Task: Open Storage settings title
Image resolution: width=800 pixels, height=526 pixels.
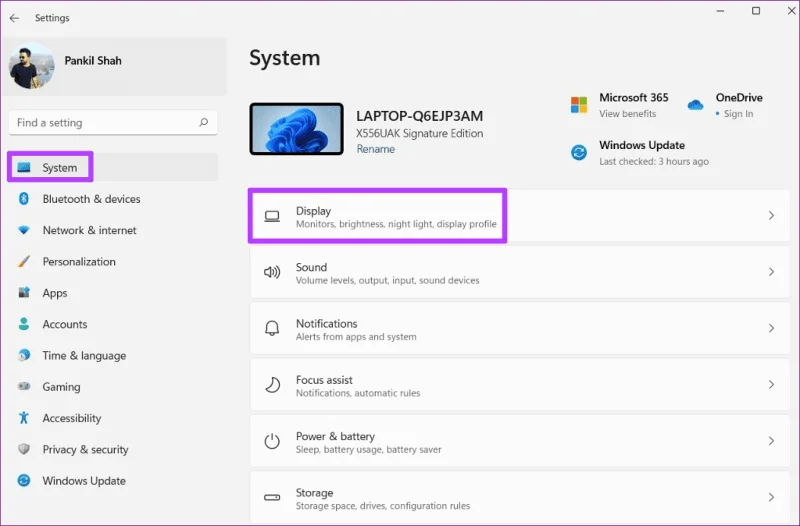Action: click(314, 493)
